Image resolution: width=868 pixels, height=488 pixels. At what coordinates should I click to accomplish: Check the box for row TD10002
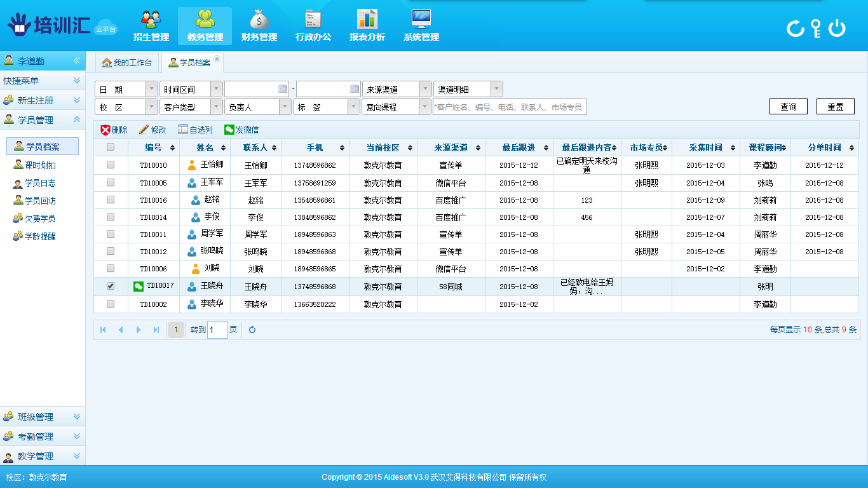click(x=111, y=304)
